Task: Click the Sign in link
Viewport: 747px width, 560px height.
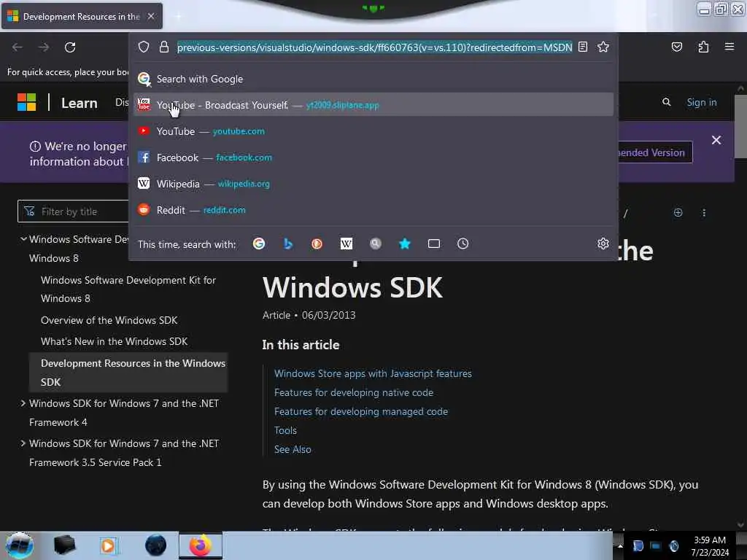Action: [x=701, y=102]
